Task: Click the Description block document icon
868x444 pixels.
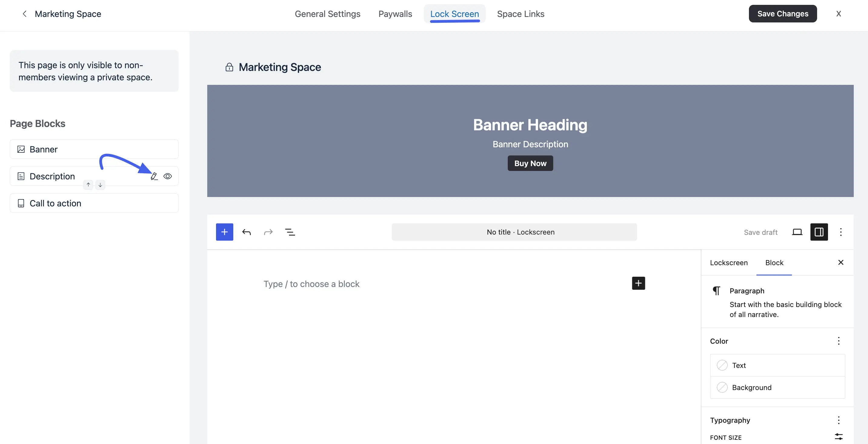Action: [21, 176]
